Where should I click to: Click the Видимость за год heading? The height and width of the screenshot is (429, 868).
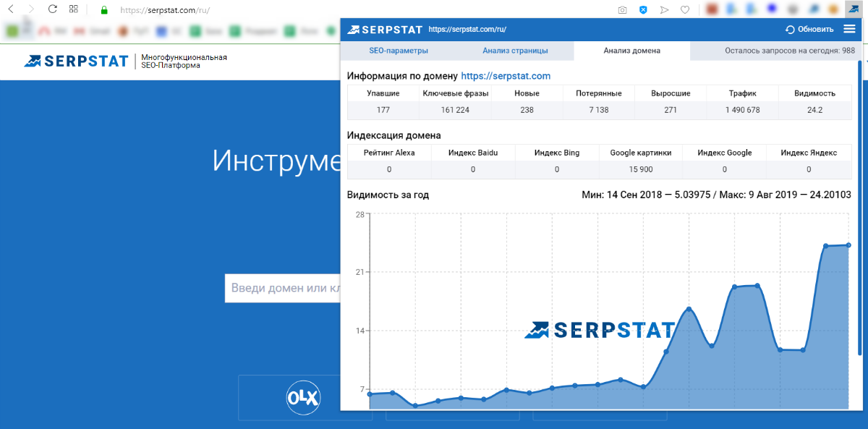(388, 195)
